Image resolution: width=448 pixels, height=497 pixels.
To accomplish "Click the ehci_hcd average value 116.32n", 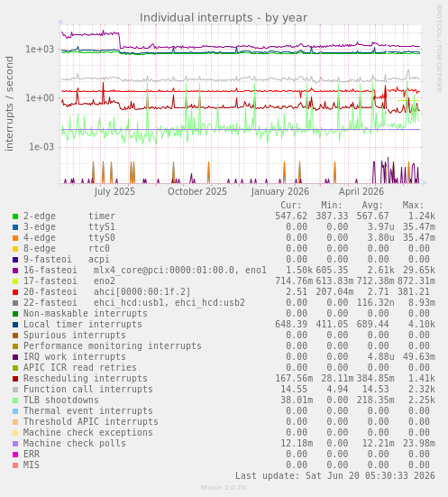I will click(x=376, y=303).
